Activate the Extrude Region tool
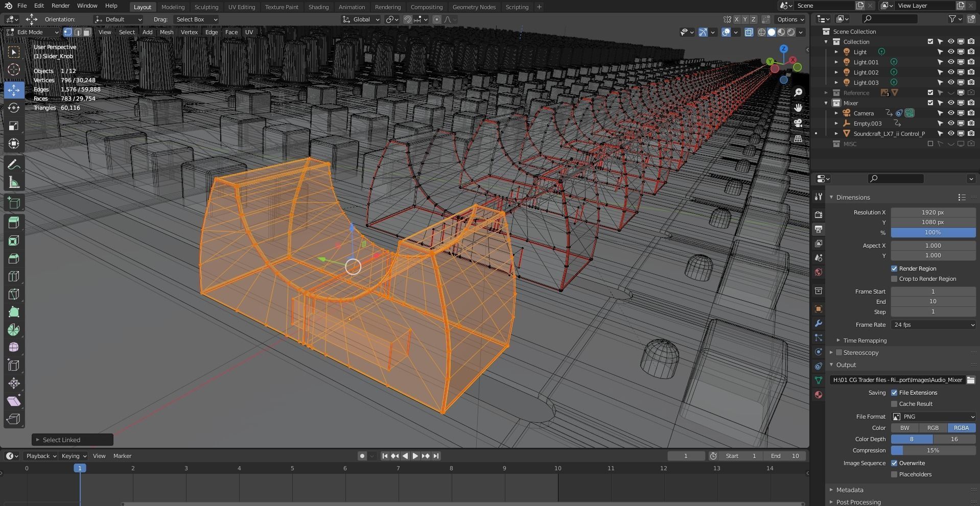This screenshot has height=506, width=980. pyautogui.click(x=14, y=223)
